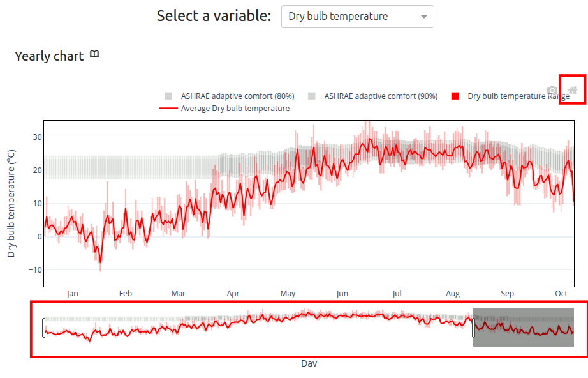
Task: Click the Jul label on x-axis
Action: 397,294
